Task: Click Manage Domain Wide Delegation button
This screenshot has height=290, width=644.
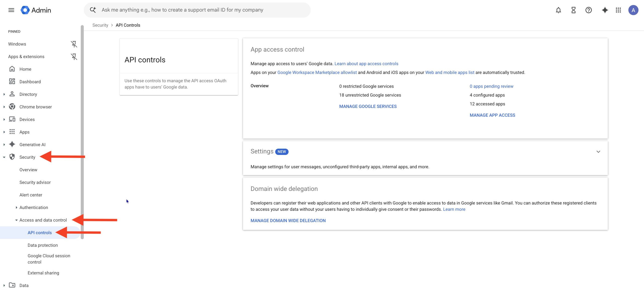Action: pos(288,221)
